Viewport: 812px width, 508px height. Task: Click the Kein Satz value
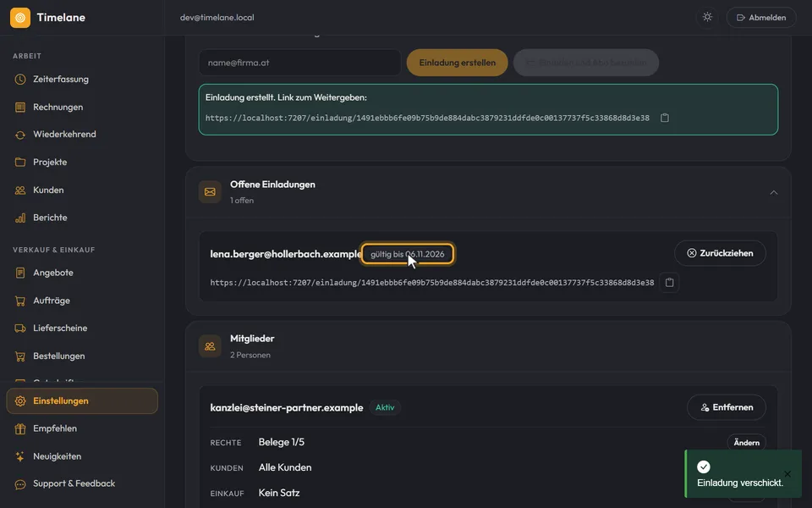(x=279, y=493)
